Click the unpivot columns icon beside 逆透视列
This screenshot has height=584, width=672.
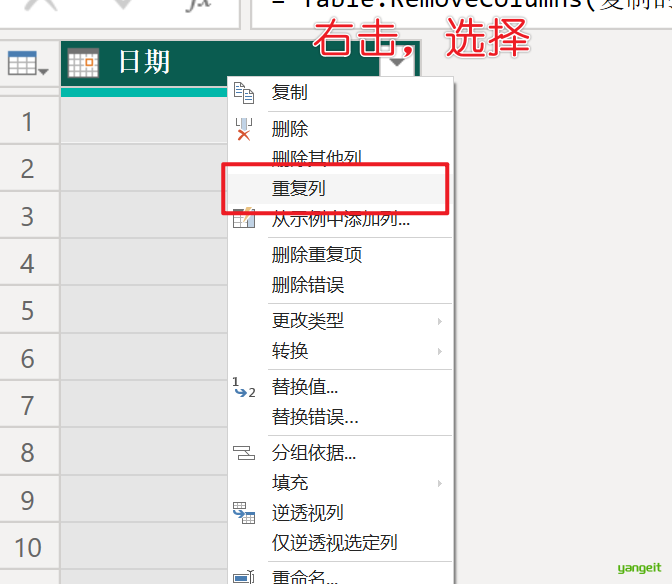coord(244,513)
